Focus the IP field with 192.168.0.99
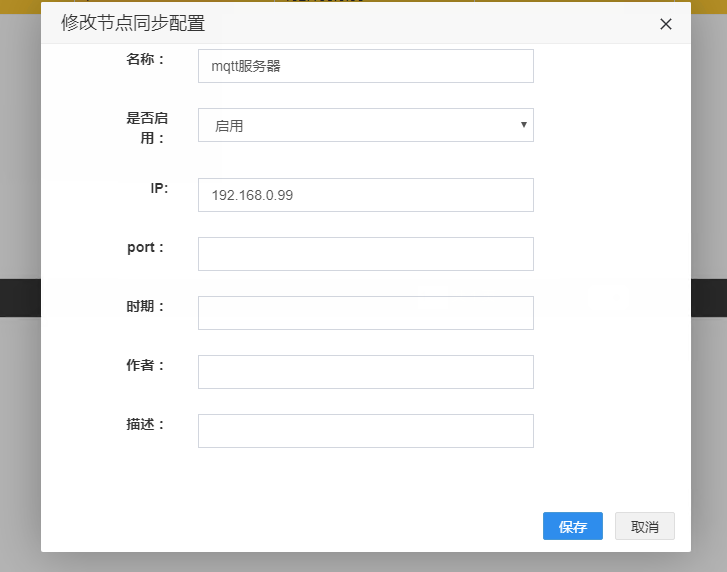Viewport: 727px width, 572px height. (x=366, y=195)
